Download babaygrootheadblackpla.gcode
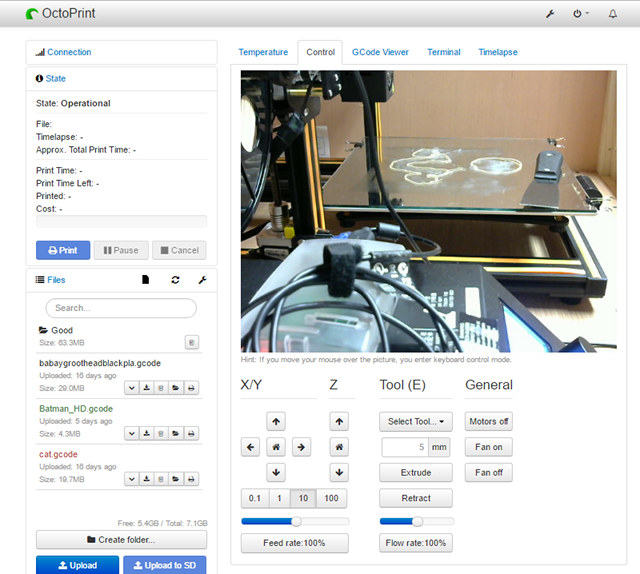The image size is (640, 574). (147, 388)
